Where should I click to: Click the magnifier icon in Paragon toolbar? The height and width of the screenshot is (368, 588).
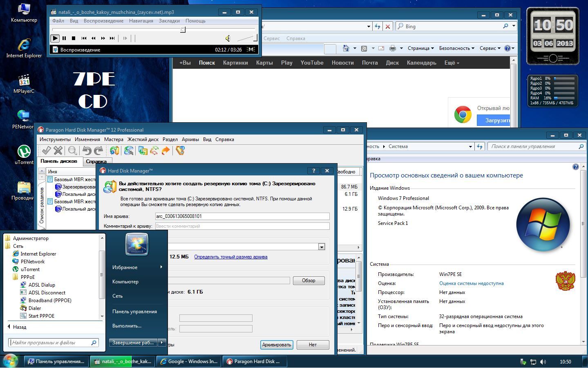click(72, 150)
